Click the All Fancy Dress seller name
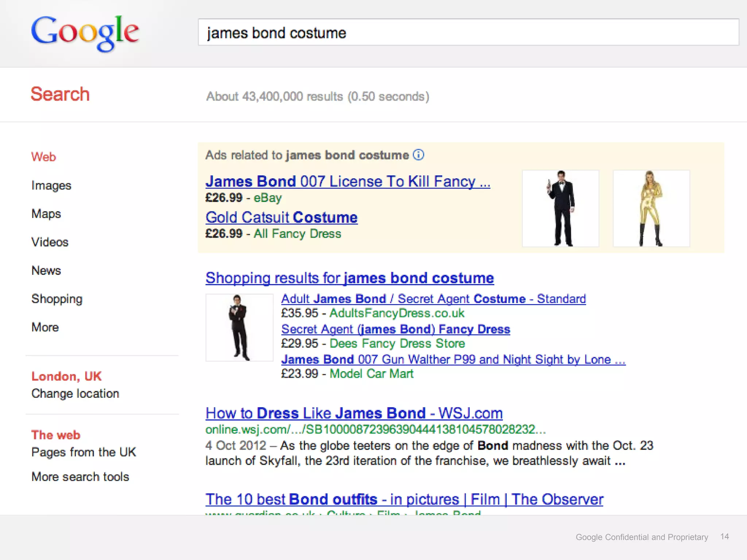 [297, 234]
